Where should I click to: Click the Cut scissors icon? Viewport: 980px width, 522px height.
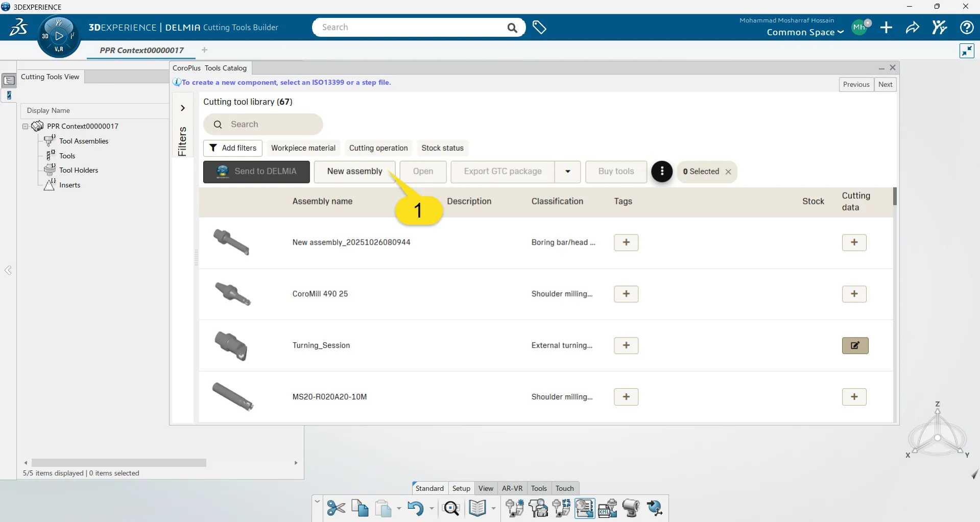pos(336,508)
